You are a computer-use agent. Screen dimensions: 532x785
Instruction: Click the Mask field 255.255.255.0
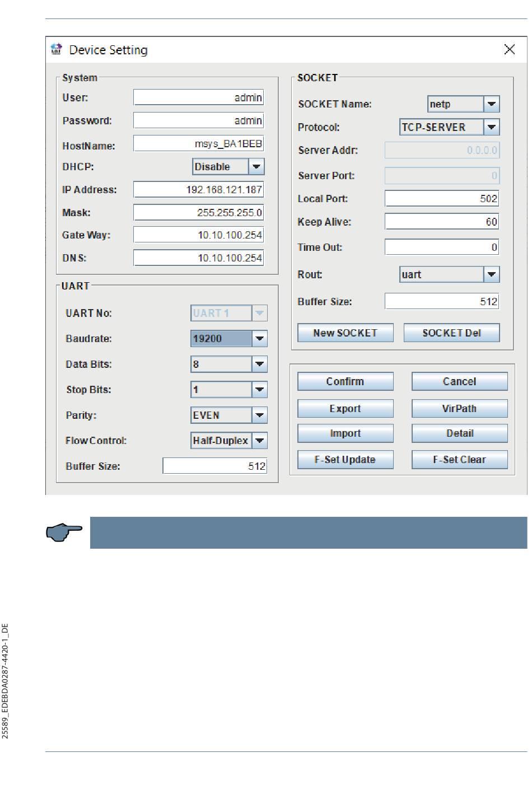click(x=198, y=212)
